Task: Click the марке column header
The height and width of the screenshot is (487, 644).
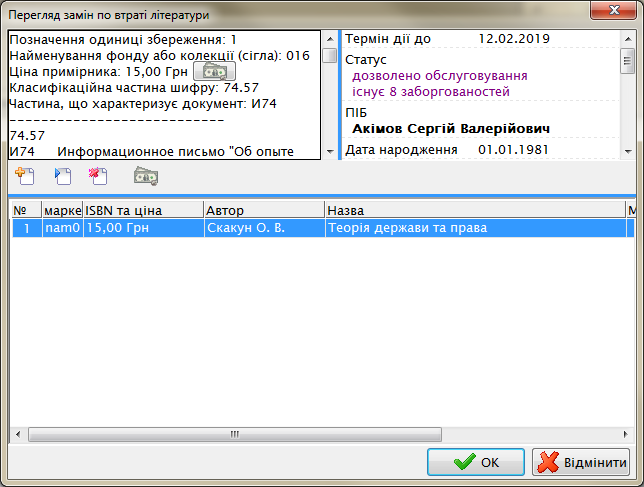Action: pyautogui.click(x=62, y=211)
